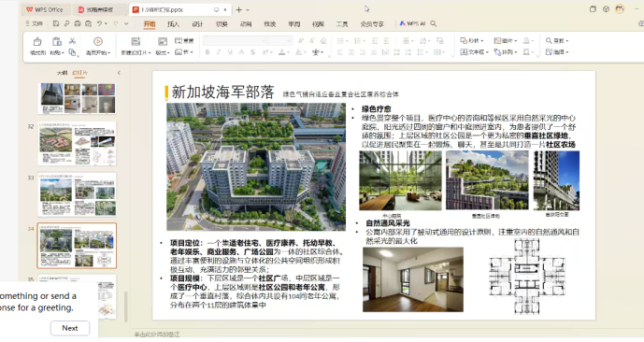Image resolution: width=644 pixels, height=342 pixels.
Task: Click the Cut scissors icon
Action: coord(72,41)
